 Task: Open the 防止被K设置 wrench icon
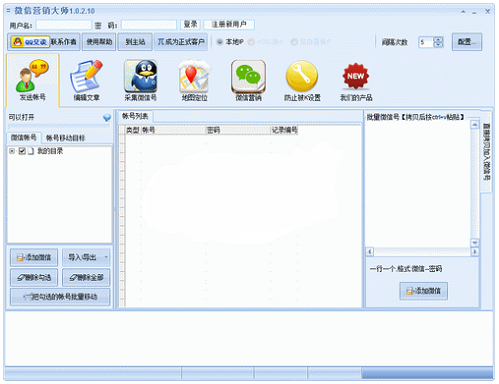pos(302,80)
